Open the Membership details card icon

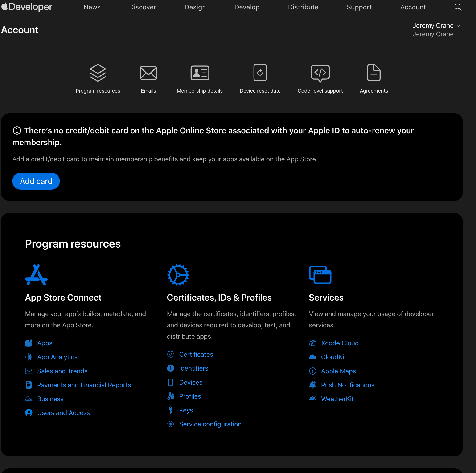point(200,73)
